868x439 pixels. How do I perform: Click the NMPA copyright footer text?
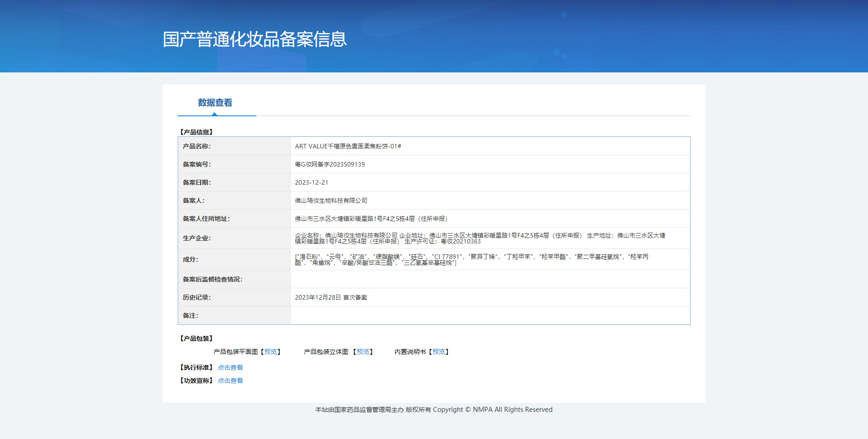coord(434,410)
